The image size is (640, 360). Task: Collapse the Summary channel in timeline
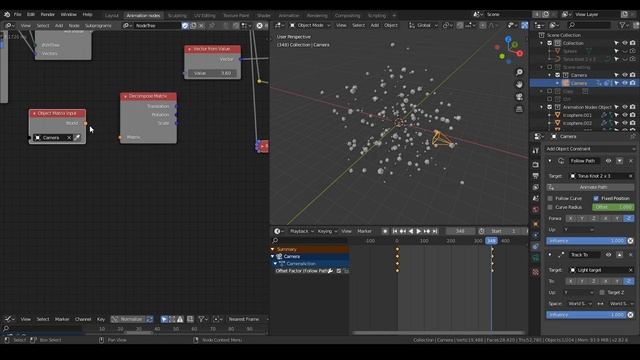(273, 249)
